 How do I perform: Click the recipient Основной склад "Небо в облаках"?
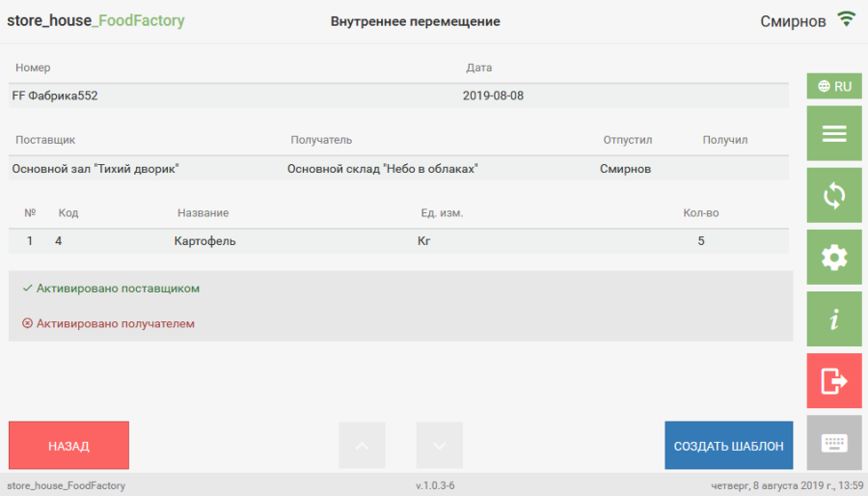click(x=382, y=169)
